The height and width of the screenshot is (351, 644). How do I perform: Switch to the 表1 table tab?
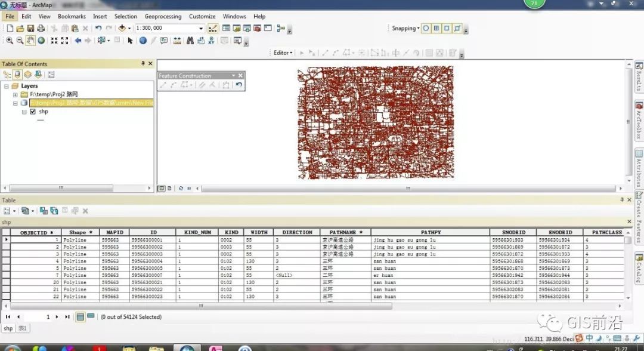click(x=22, y=328)
